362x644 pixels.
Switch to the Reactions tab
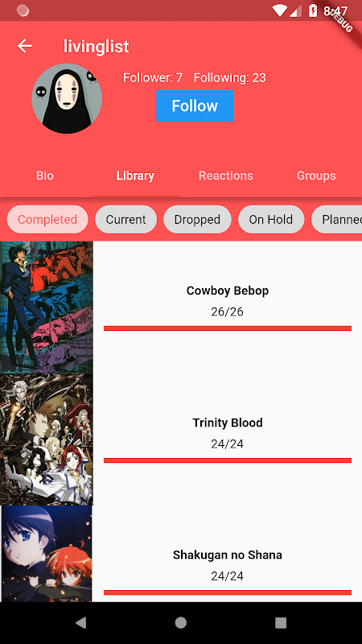tap(226, 175)
